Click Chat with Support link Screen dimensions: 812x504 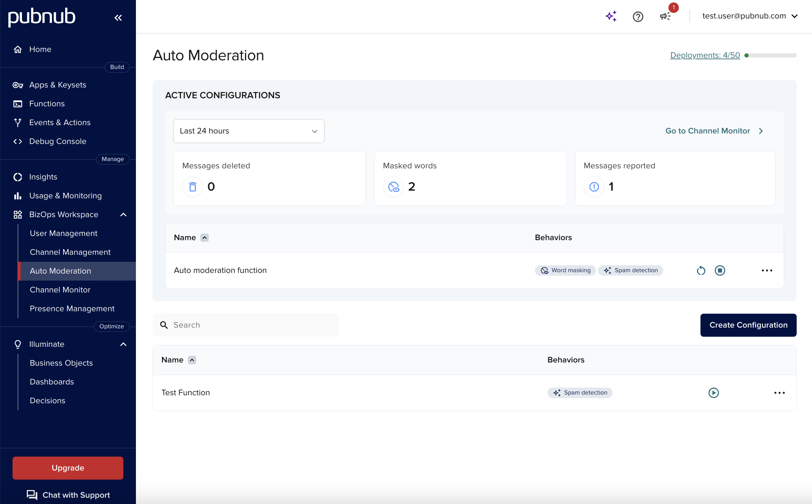tap(76, 495)
